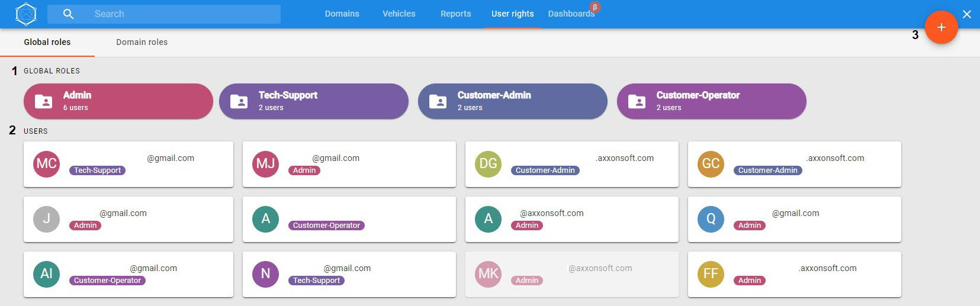
Task: Click the orange plus add button
Action: 941,27
